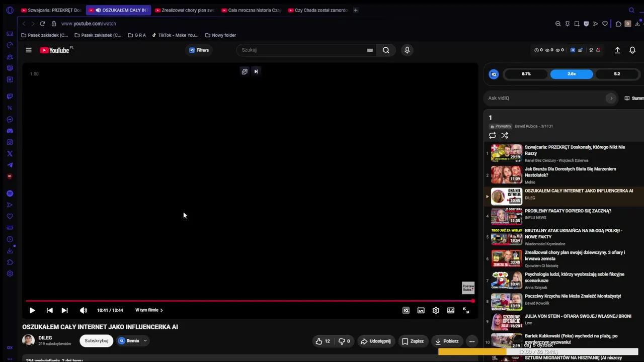The height and width of the screenshot is (362, 644).
Task: Save the video with Zapisz
Action: [413, 341]
